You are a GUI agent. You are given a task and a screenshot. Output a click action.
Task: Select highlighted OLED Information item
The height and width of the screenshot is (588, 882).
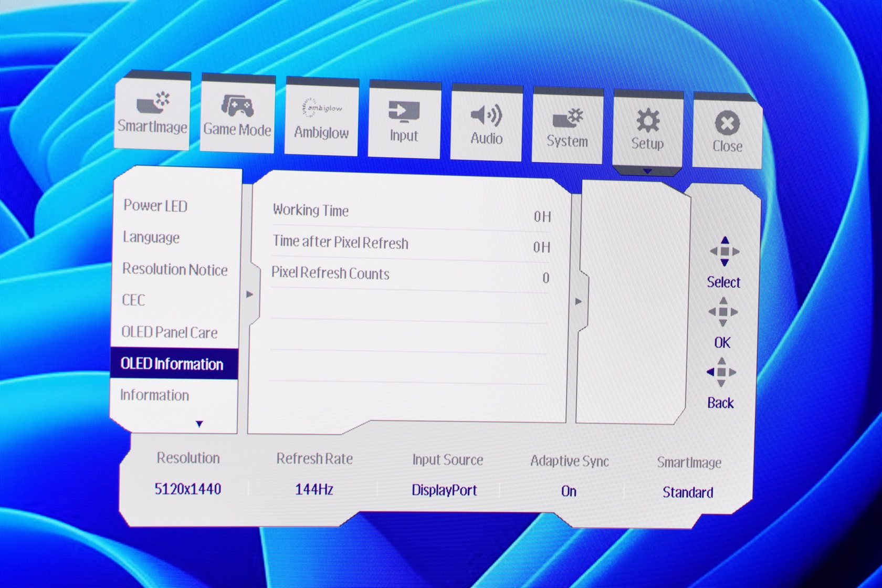pyautogui.click(x=174, y=364)
